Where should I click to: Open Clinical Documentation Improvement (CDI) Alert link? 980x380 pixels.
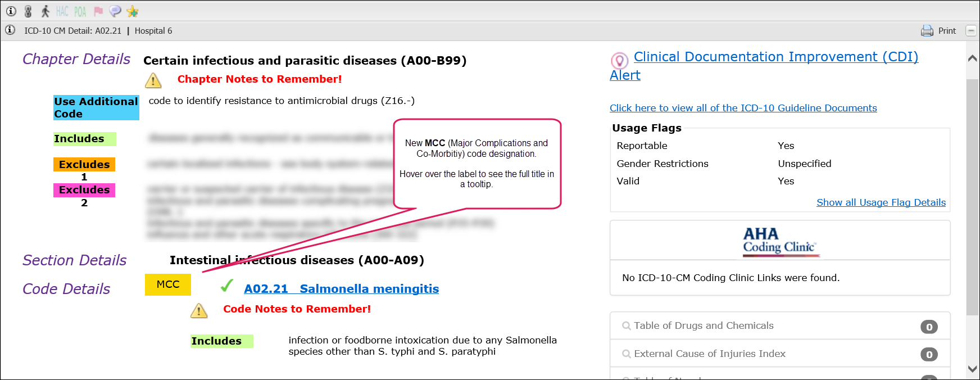click(775, 57)
